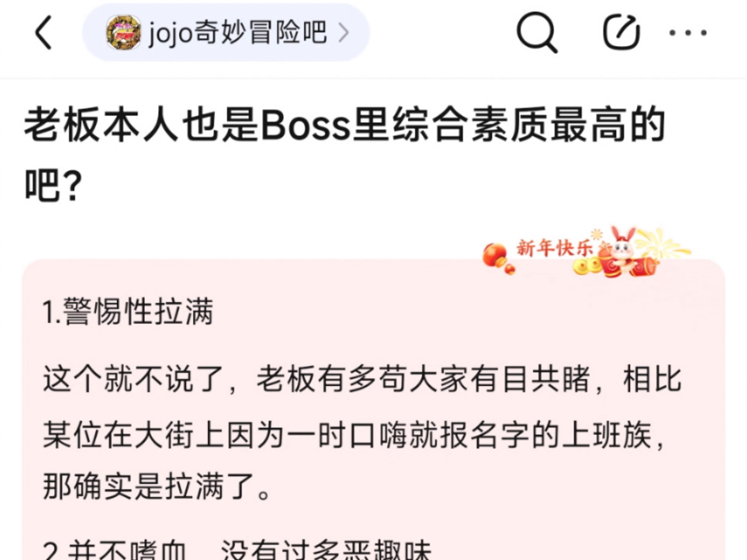Tap the share icon in header
Screen dimensions: 747x560
pos(621,33)
